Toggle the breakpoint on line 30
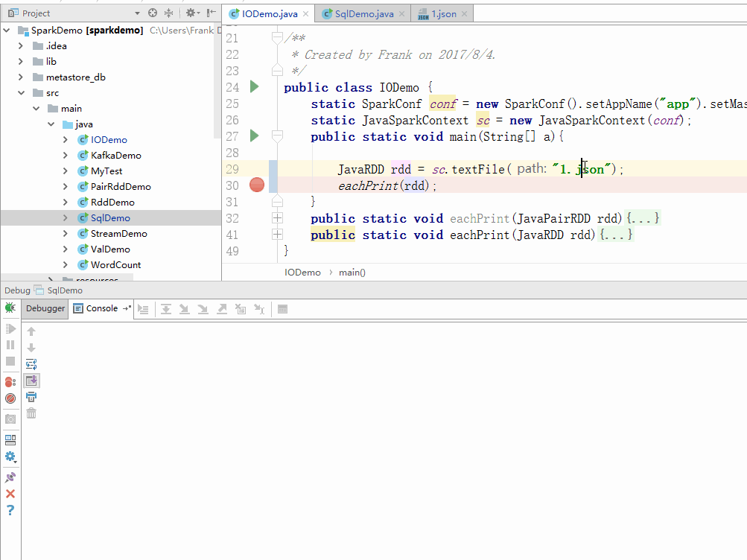This screenshot has height=560, width=747. click(x=257, y=185)
